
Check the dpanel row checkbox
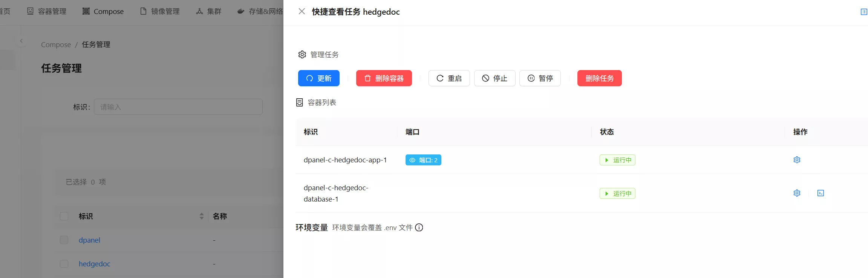(x=64, y=240)
